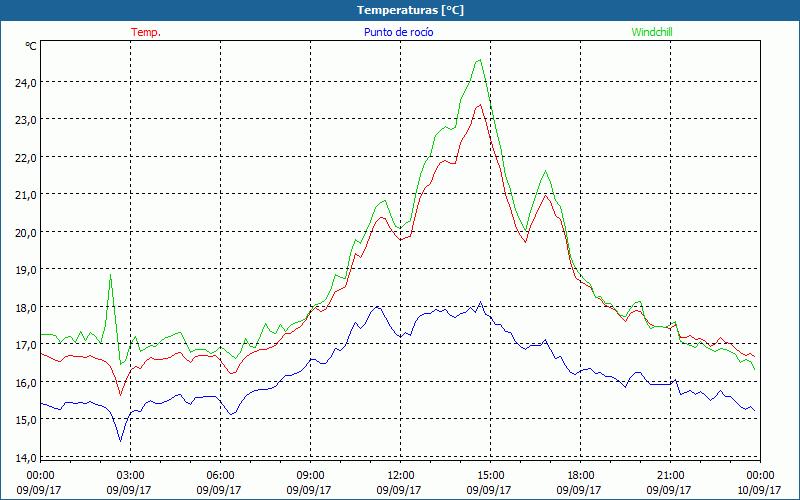Click the 24,0 y-axis value

point(26,83)
